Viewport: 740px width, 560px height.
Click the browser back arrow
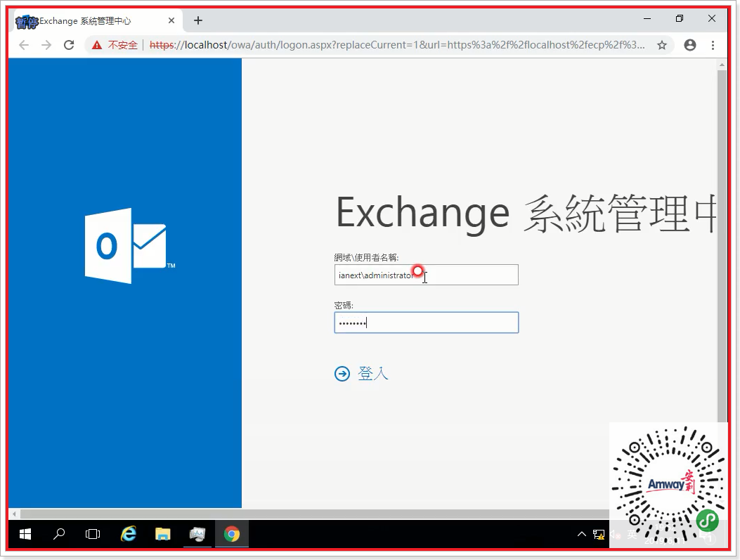click(x=24, y=45)
